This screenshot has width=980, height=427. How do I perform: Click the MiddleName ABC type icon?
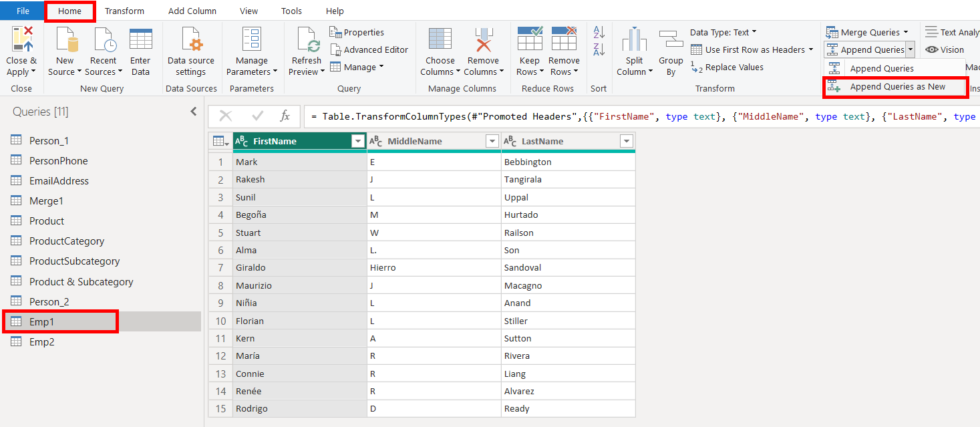tap(376, 142)
